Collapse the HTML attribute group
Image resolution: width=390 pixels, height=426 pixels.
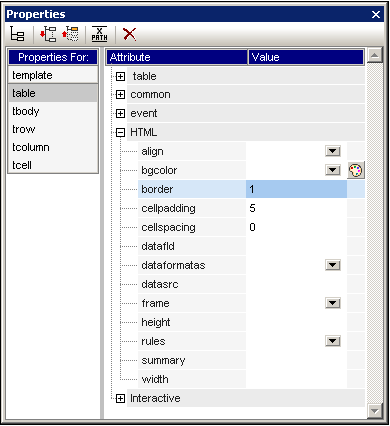[x=120, y=133]
